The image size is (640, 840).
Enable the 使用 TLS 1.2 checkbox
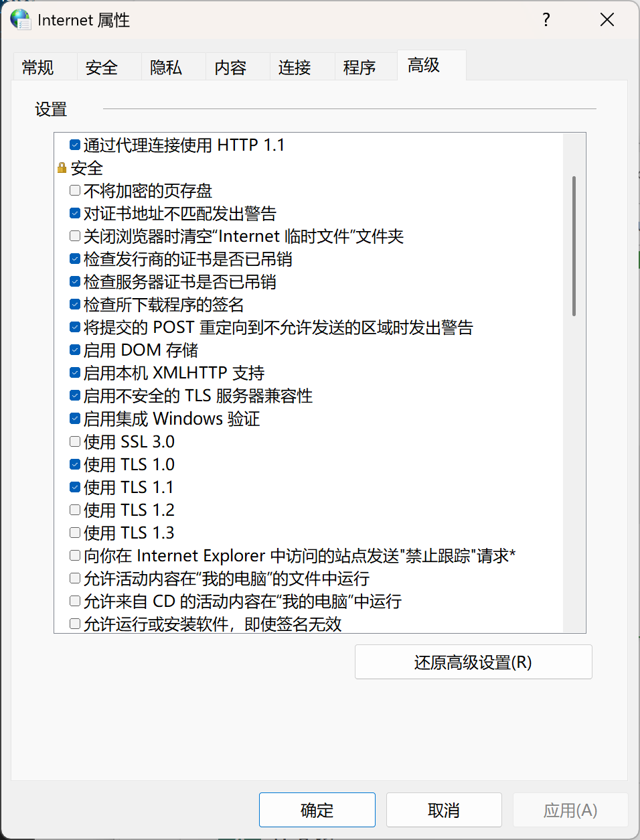(75, 510)
